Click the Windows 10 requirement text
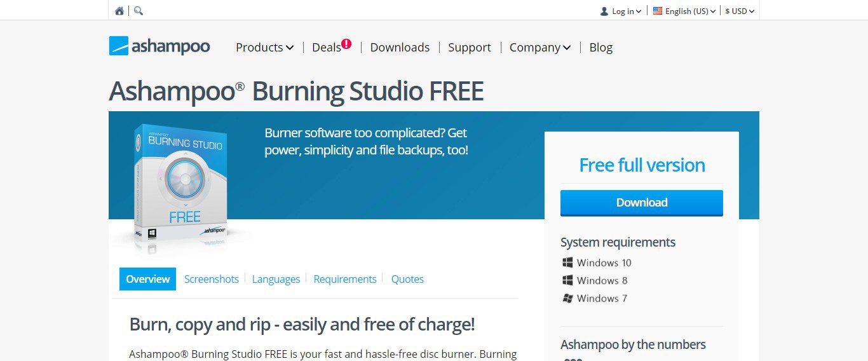Viewport: 868px width, 361px height. coord(604,262)
